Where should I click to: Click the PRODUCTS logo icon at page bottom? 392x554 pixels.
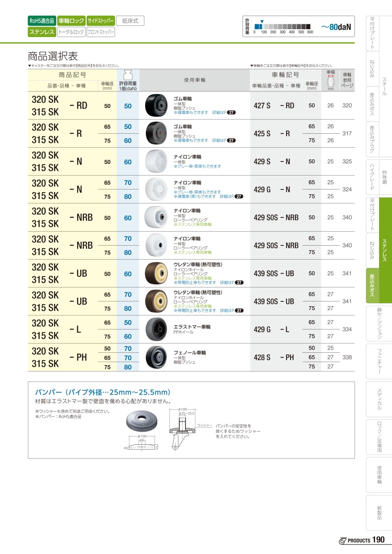343,540
